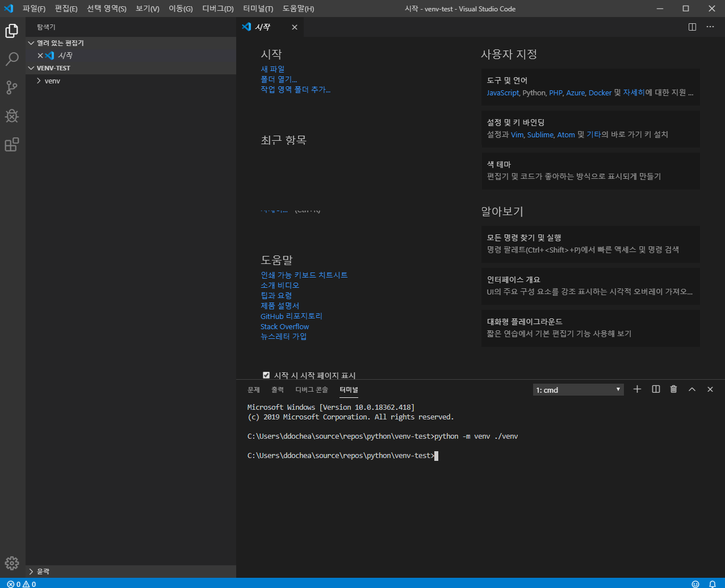
Task: Open the 터미널(T) menu
Action: 258,9
